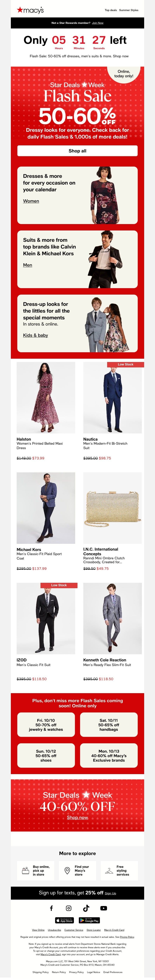View the Nautica bi-stretch suit image
Screen dimensions: 155x980
[x=112, y=397]
